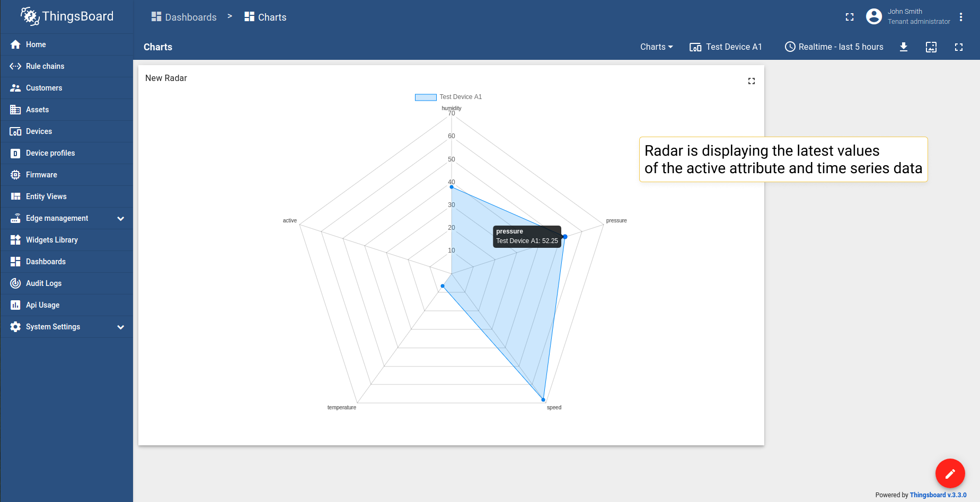Open the Charts state dropdown
The image size is (980, 502).
(x=656, y=47)
